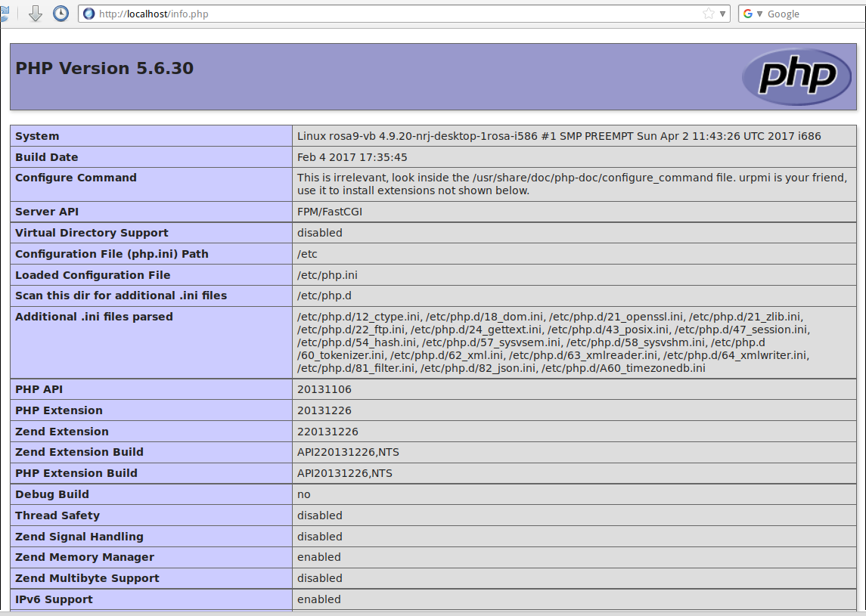This screenshot has width=866, height=616.
Task: Select the Virtual Directory Support label
Action: (92, 233)
